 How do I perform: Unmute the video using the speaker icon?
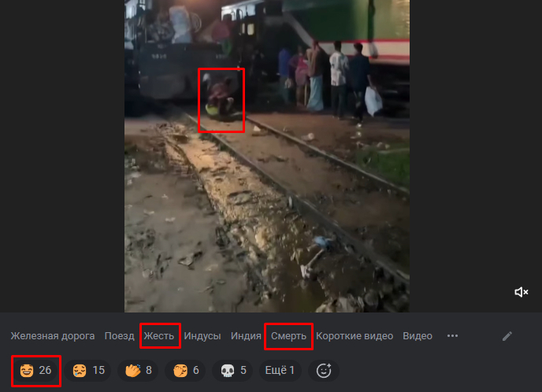point(521,292)
